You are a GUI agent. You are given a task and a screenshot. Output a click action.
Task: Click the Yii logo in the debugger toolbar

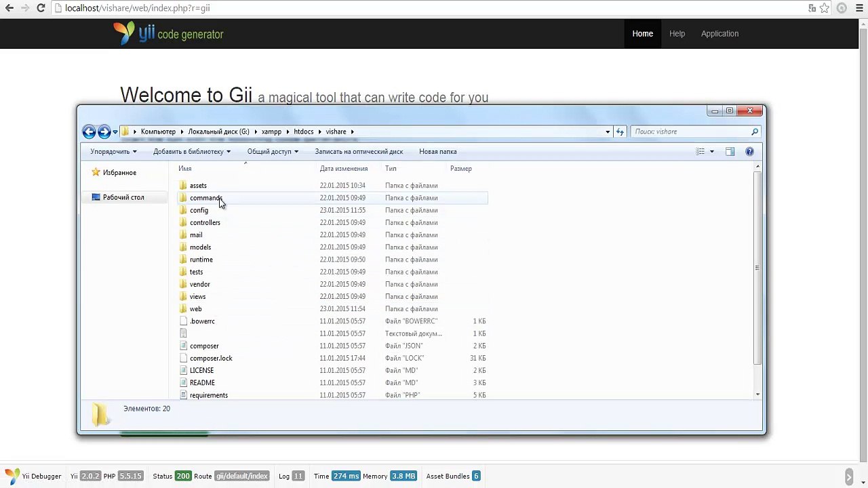(x=12, y=476)
